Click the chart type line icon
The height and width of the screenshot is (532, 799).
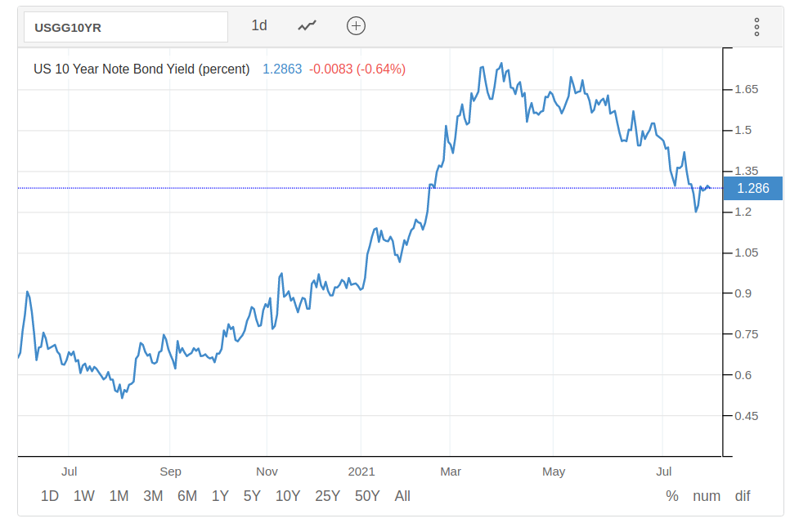[307, 26]
